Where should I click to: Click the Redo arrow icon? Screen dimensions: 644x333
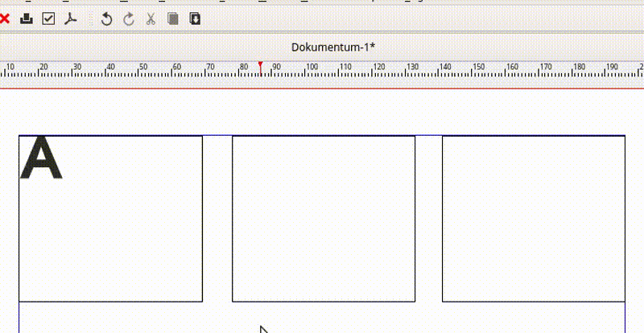pyautogui.click(x=128, y=18)
